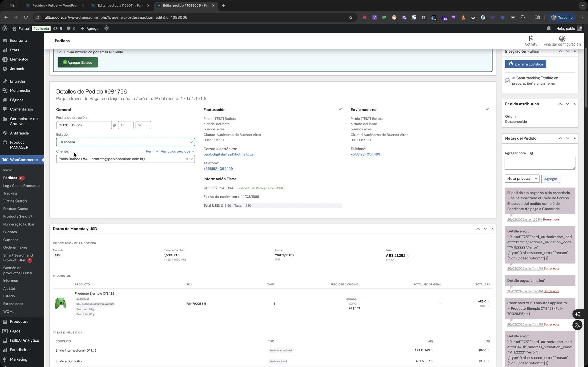Click the Envío nacional edit pencil icon
The image size is (588, 367).
[487, 109]
